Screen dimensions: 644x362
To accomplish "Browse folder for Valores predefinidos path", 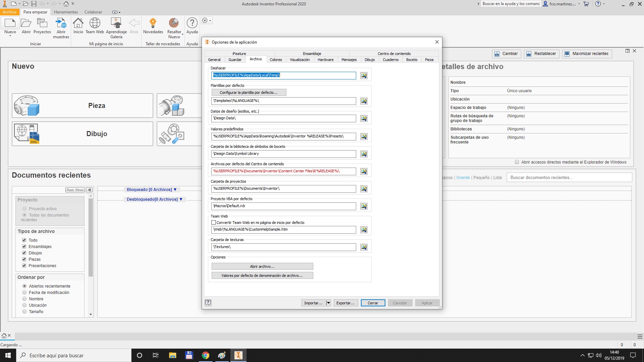I will (364, 137).
